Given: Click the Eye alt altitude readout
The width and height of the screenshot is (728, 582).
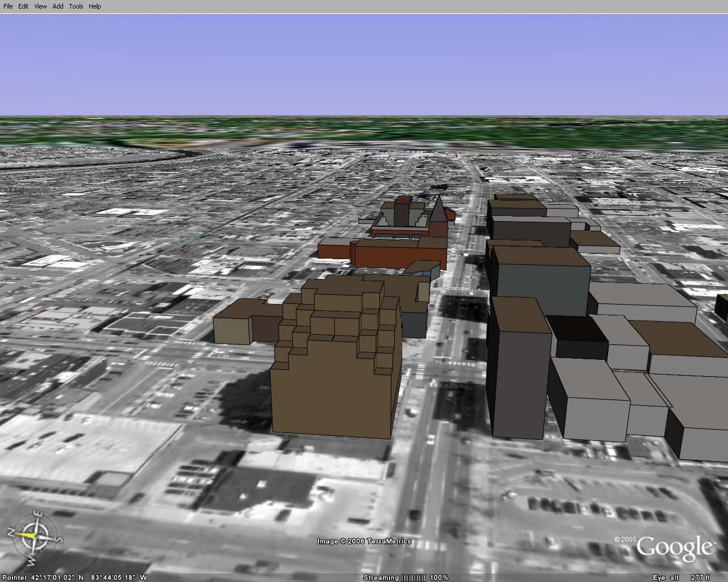Looking at the screenshot, I should [681, 577].
